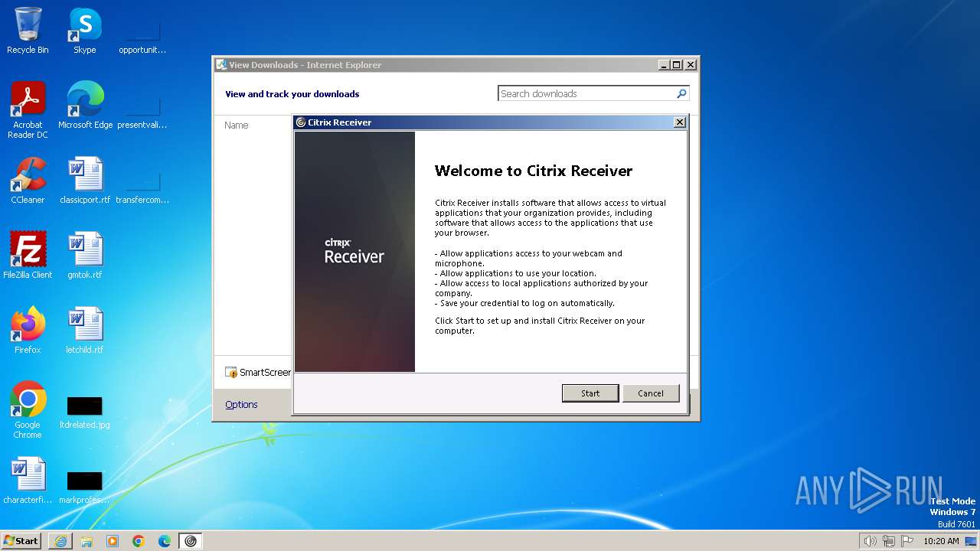Click the volume speaker tray icon
The image size is (980, 551).
click(870, 541)
